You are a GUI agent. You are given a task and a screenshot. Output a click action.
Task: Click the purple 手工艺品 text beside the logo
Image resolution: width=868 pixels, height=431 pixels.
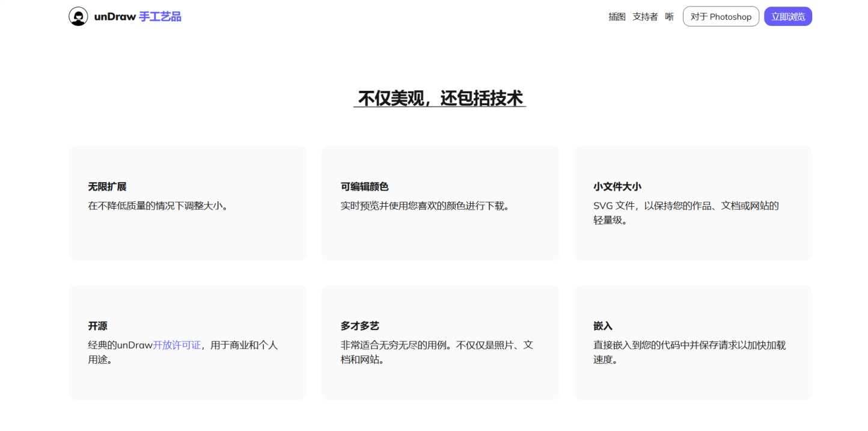(160, 17)
